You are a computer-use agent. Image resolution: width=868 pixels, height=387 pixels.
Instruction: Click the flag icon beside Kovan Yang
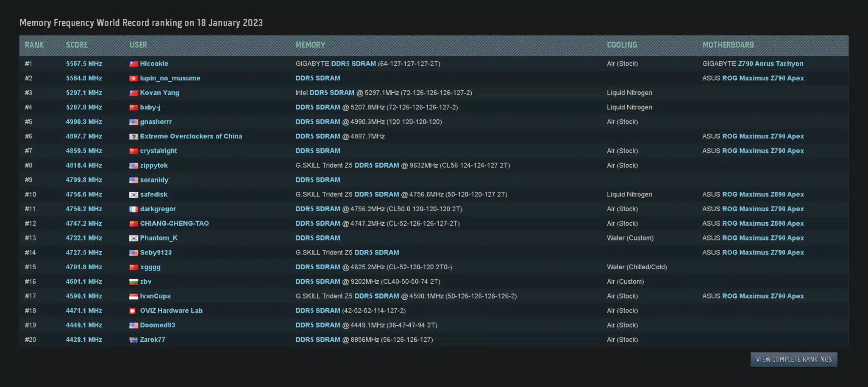(134, 93)
